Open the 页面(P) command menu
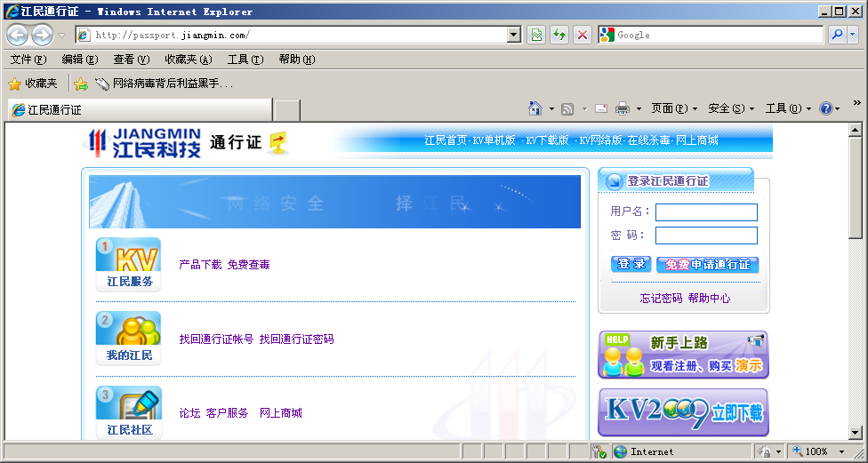The width and height of the screenshot is (868, 463). 674,108
